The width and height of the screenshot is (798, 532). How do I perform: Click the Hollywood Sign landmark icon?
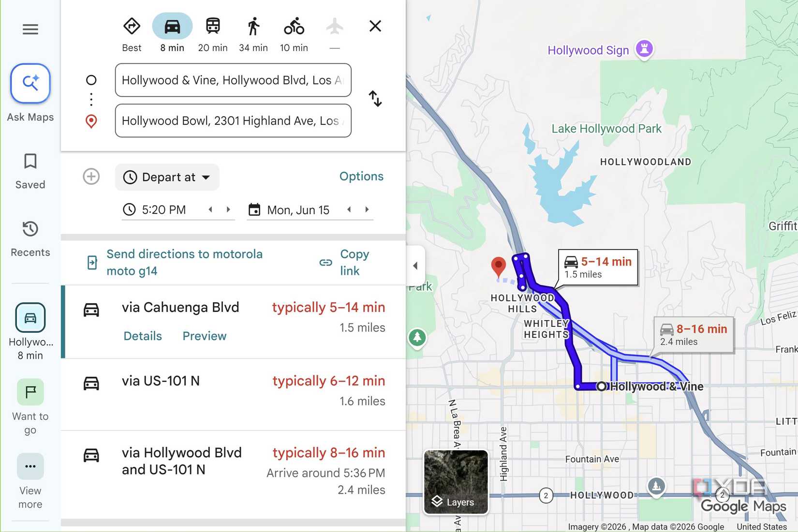click(x=644, y=48)
